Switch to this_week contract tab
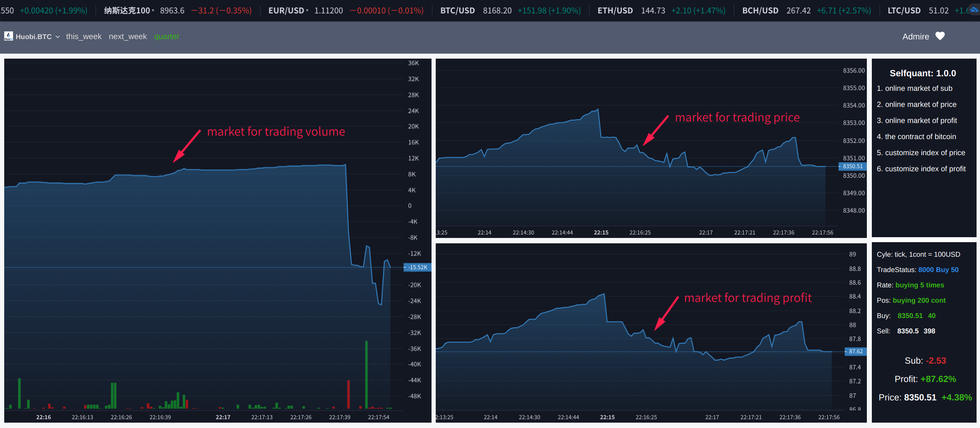980x428 pixels. coord(84,37)
